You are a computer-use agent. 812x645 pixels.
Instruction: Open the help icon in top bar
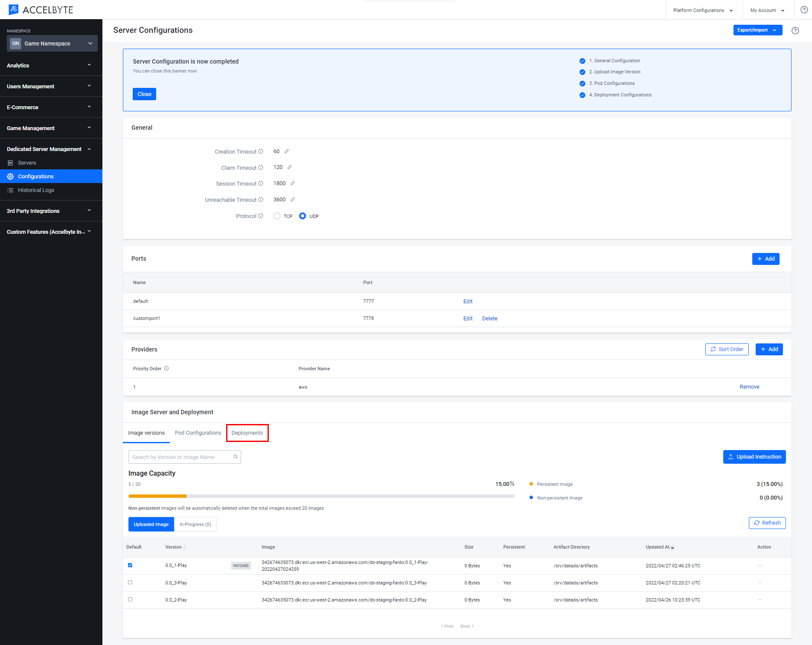pyautogui.click(x=804, y=10)
